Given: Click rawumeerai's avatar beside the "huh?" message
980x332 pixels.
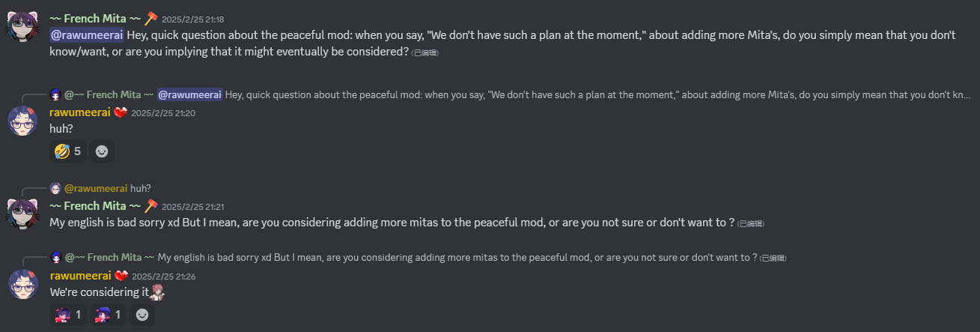Looking at the screenshot, I should 22,121.
